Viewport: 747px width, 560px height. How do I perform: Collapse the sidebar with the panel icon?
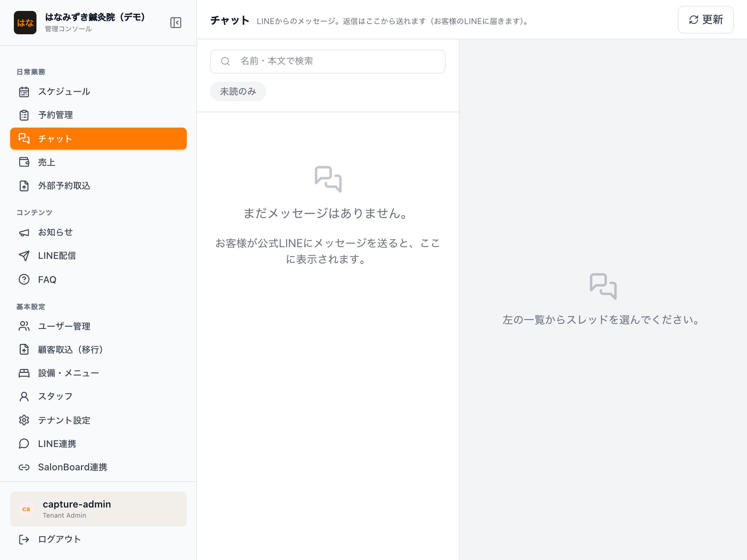click(175, 23)
